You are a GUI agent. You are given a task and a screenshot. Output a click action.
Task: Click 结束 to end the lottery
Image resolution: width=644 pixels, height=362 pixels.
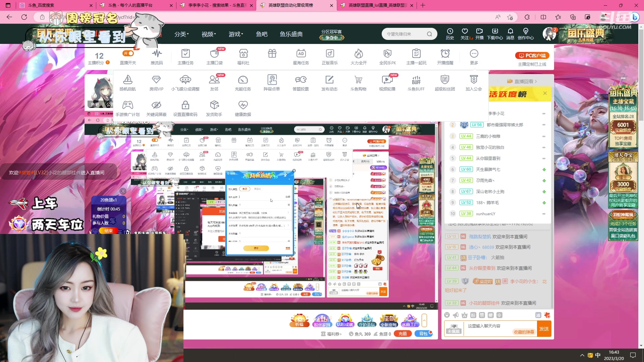pyautogui.click(x=108, y=231)
